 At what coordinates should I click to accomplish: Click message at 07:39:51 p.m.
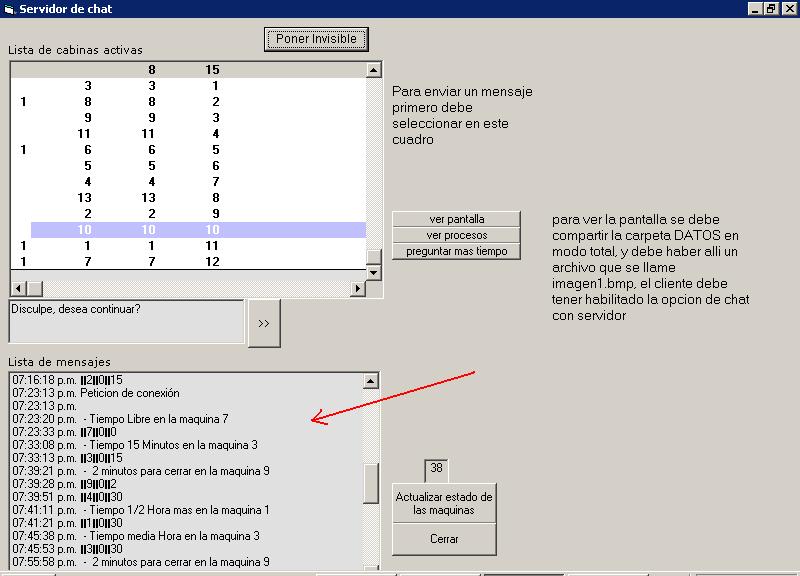[x=67, y=497]
